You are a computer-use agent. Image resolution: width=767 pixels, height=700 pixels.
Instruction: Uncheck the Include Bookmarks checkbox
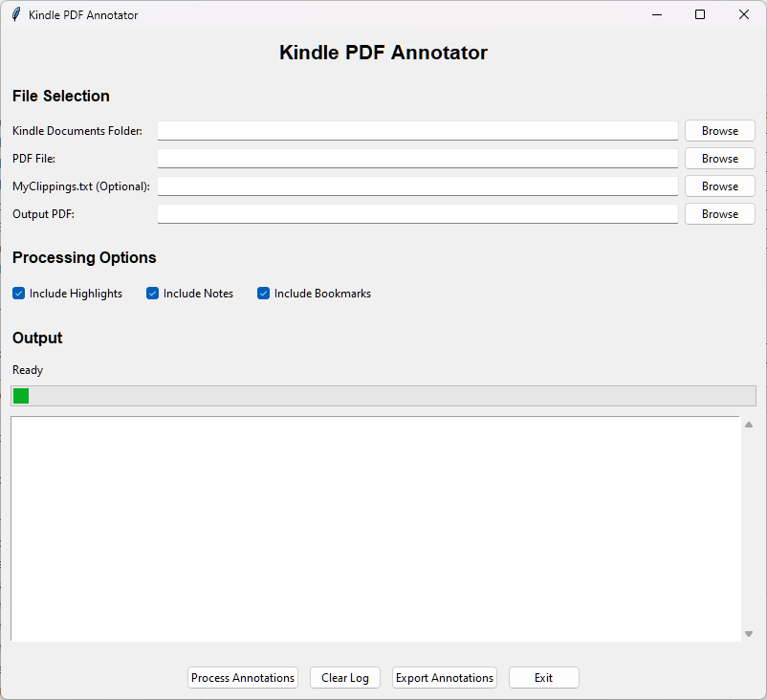263,294
